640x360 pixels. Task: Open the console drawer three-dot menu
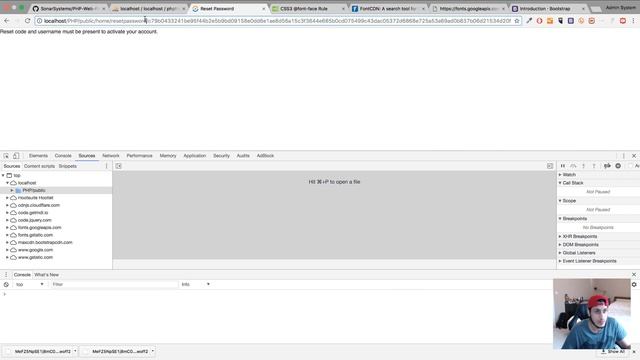tap(6, 275)
